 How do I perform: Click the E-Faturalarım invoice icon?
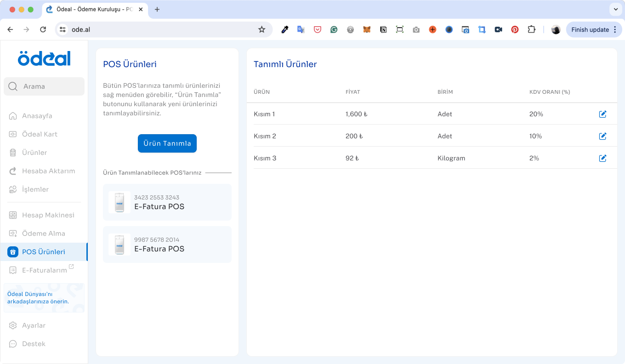click(x=13, y=270)
